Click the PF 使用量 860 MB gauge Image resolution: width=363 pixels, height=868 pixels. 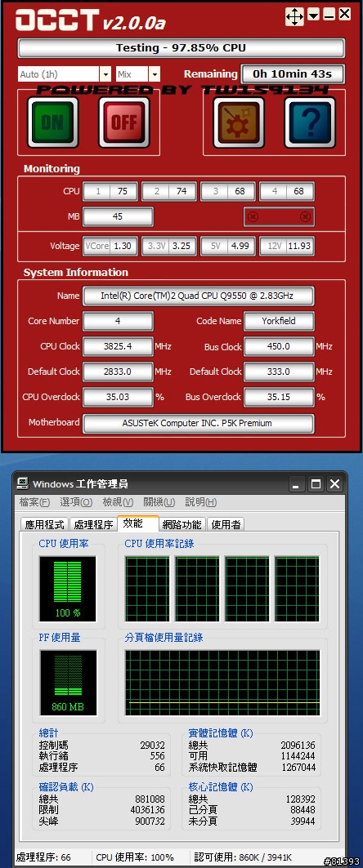pos(68,683)
